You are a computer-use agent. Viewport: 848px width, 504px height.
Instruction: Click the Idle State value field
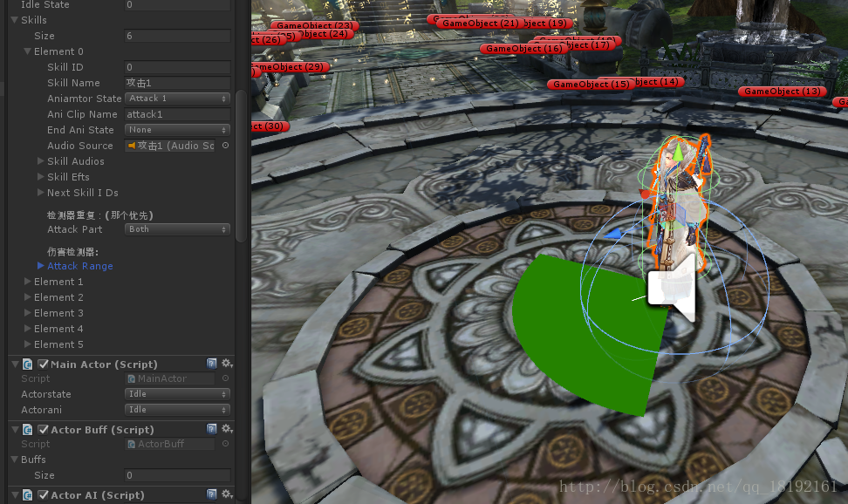[177, 5]
